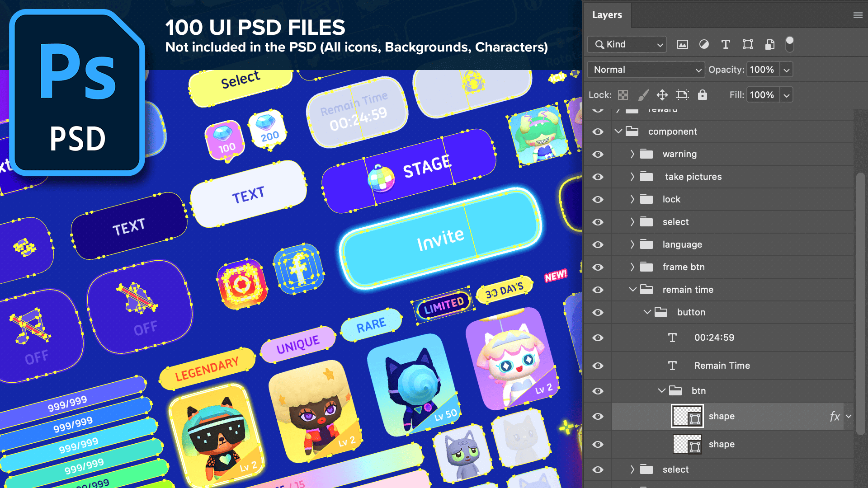Expand the frame btn folder
The image size is (868, 488).
[632, 267]
